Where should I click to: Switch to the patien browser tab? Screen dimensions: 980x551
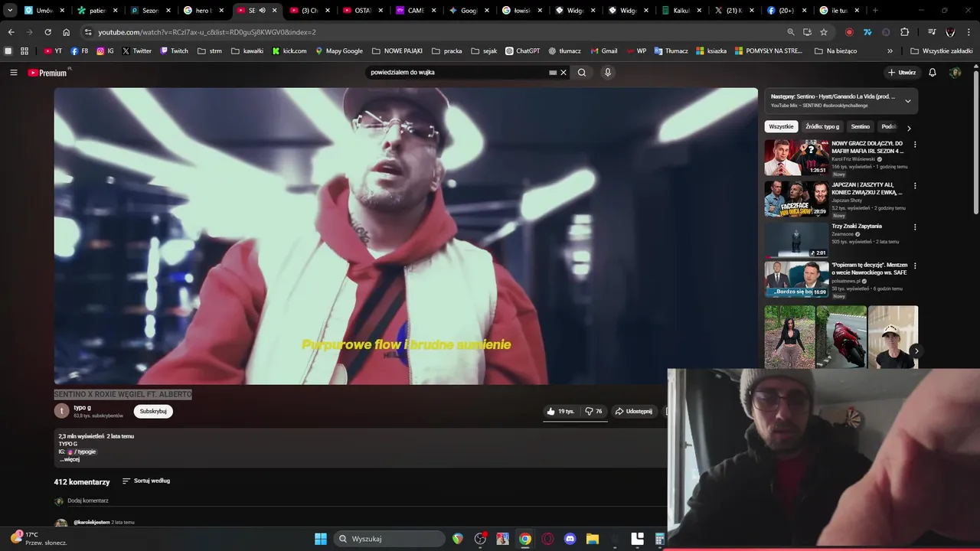click(x=97, y=11)
